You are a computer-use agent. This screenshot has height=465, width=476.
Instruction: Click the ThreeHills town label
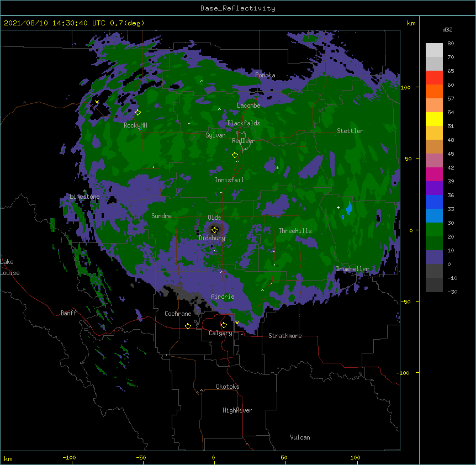(295, 231)
